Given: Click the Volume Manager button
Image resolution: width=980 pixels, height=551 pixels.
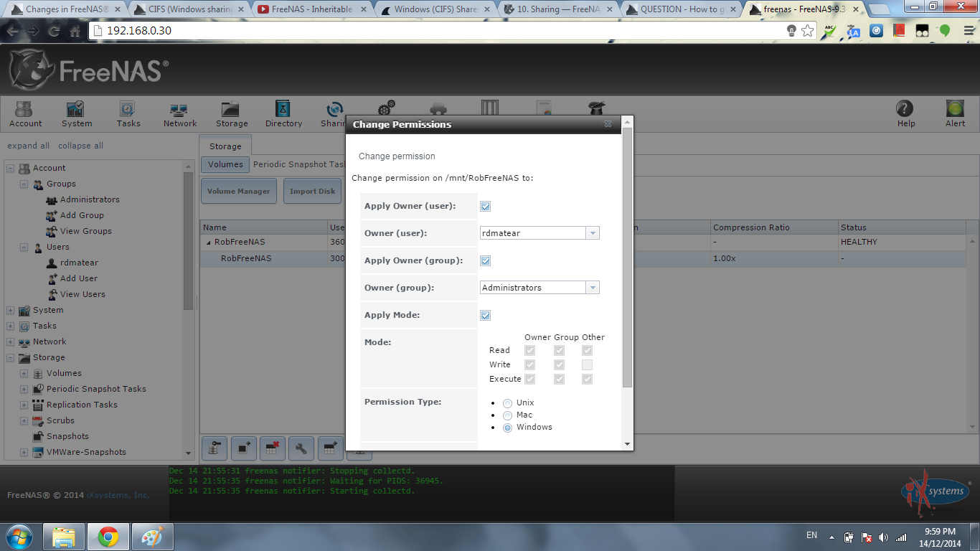Looking at the screenshot, I should coord(239,192).
